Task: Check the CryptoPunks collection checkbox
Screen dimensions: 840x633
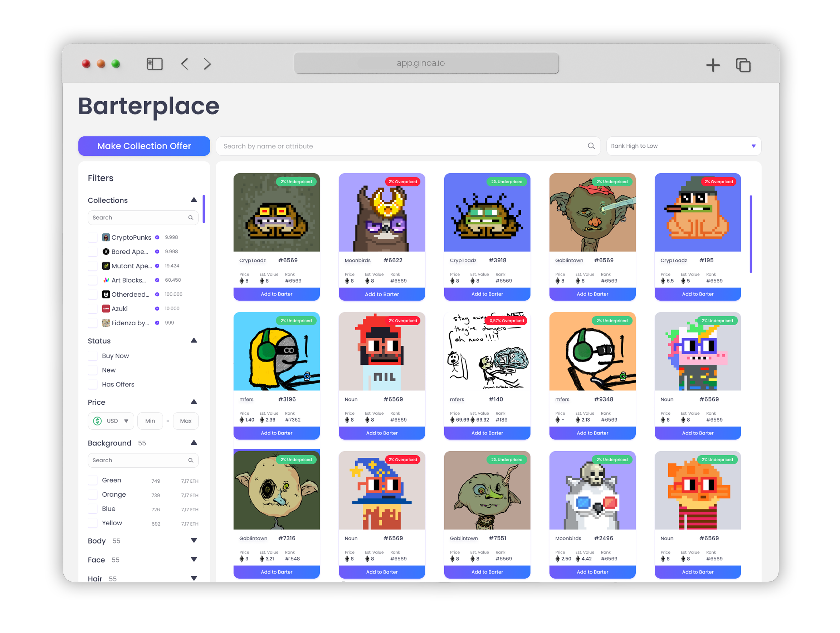Action: [x=93, y=238]
